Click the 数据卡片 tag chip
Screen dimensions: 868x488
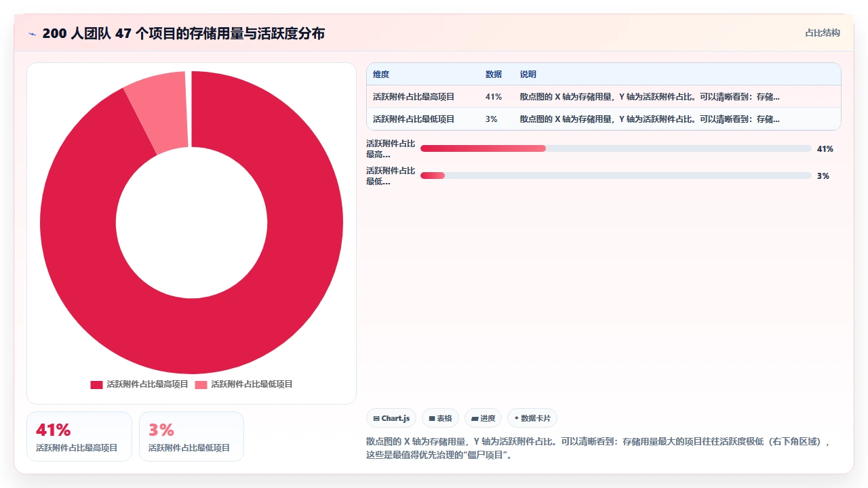coord(532,418)
